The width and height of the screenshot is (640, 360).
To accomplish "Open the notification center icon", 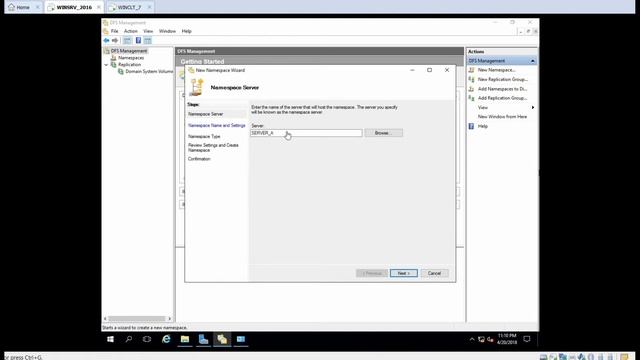I will (527, 339).
